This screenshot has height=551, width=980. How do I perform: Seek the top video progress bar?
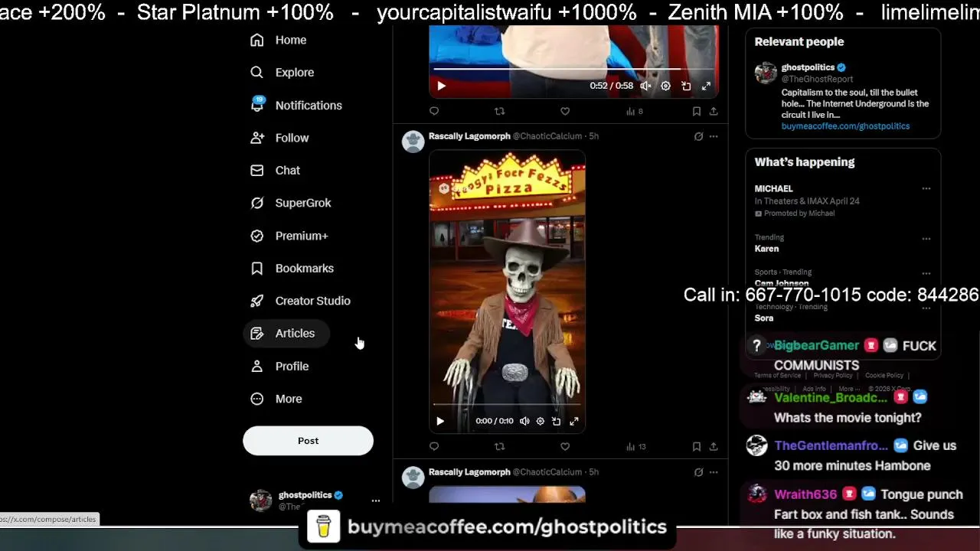[573, 69]
